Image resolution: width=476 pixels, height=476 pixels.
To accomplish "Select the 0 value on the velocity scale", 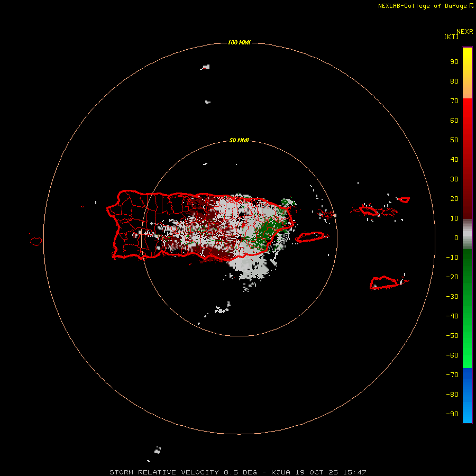I will (456, 237).
